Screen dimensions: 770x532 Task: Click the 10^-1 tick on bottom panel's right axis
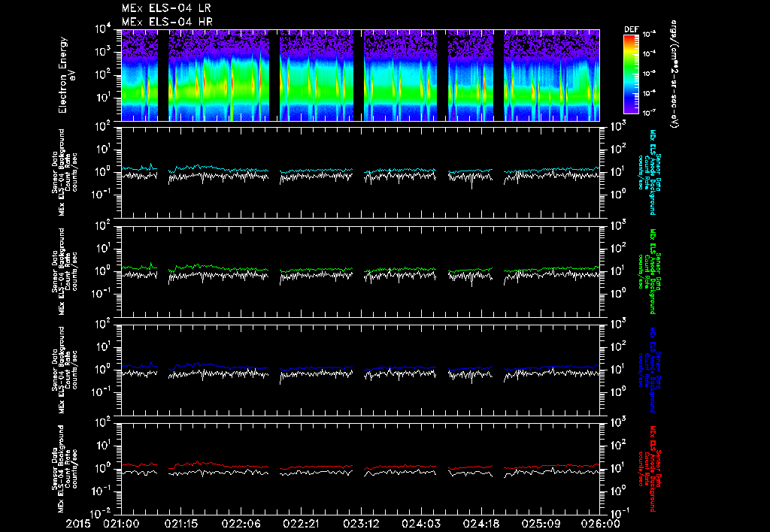620,513
